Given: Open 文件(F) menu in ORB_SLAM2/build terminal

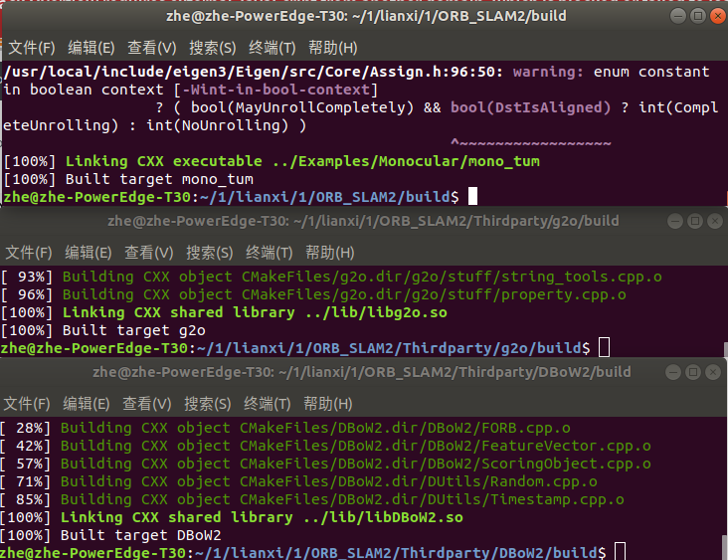Looking at the screenshot, I should [x=32, y=48].
